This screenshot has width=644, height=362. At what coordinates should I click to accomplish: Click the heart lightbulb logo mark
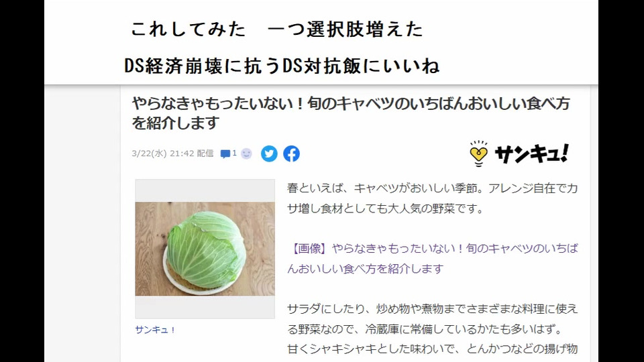pos(478,154)
